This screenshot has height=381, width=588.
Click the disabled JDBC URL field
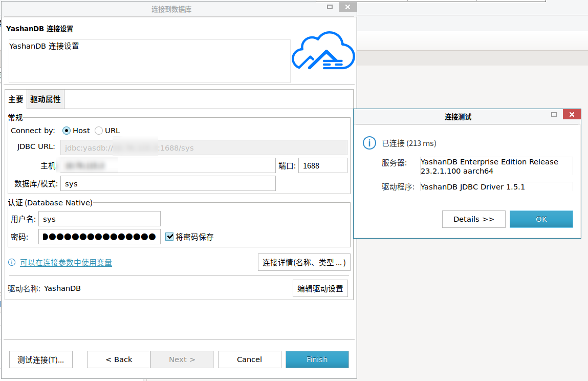pyautogui.click(x=204, y=147)
